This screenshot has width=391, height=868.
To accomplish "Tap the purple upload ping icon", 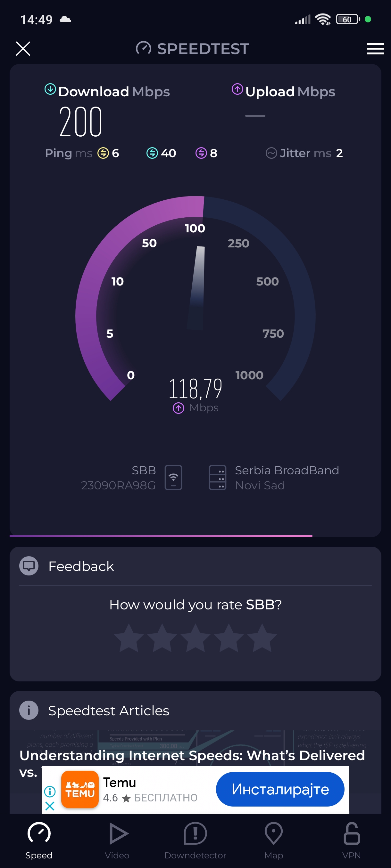I will tap(201, 153).
